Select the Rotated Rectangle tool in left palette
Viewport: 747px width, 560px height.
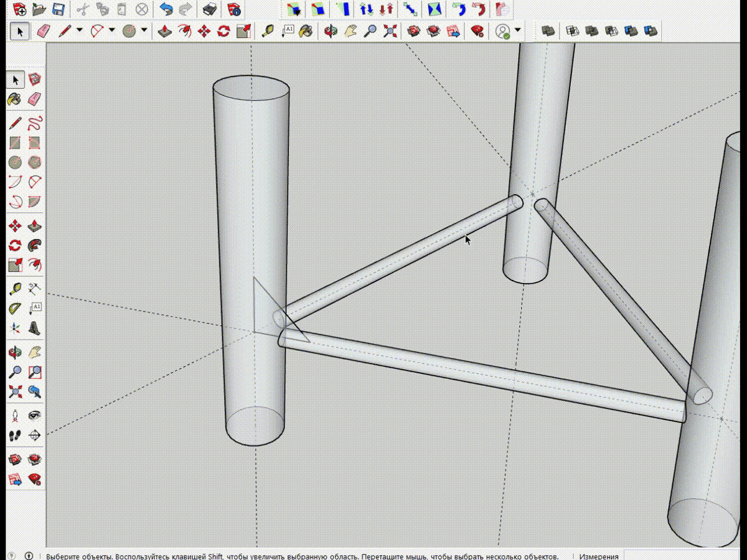coord(35,142)
